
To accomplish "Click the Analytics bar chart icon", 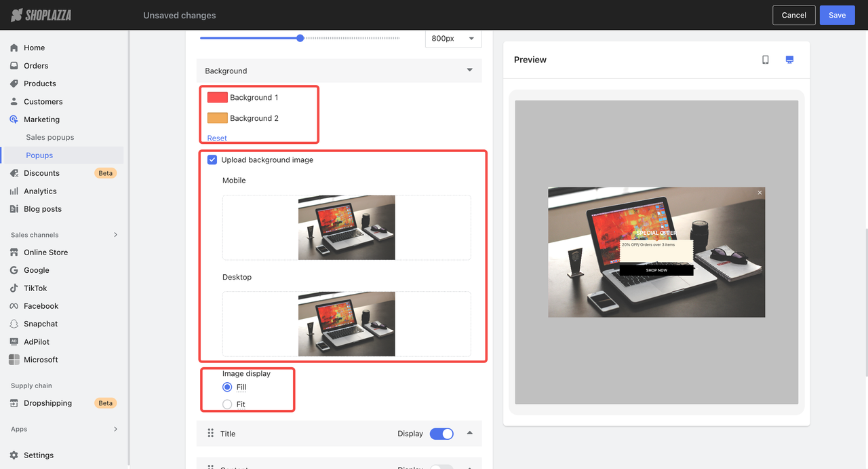I will pos(14,191).
